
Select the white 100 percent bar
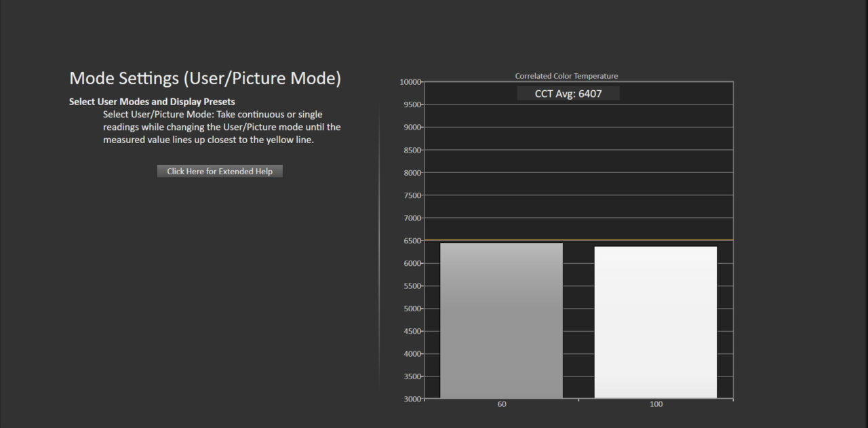tap(656, 322)
